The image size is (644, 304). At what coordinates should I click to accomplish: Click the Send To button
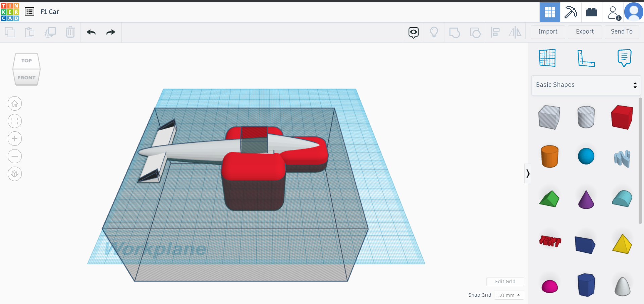coord(622,32)
